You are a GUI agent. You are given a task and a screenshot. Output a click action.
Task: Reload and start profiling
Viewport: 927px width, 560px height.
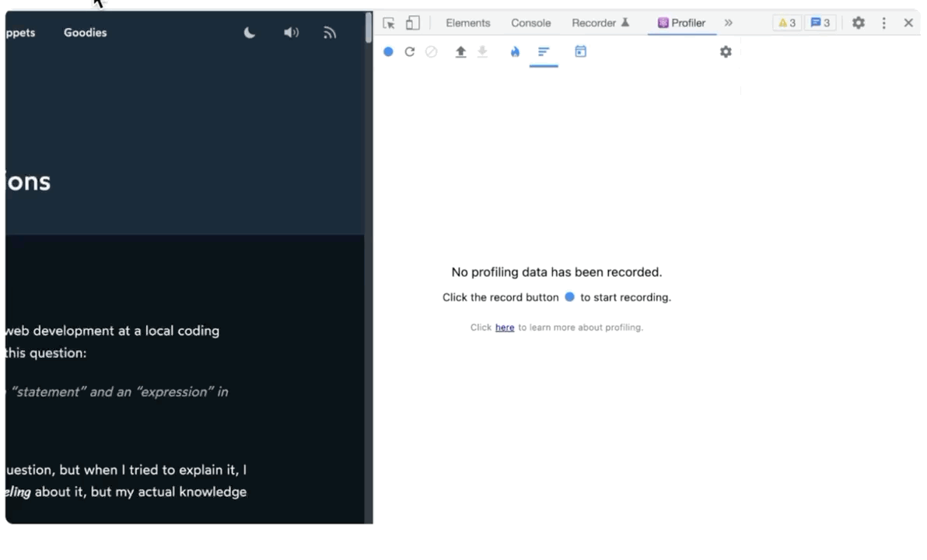pos(410,51)
